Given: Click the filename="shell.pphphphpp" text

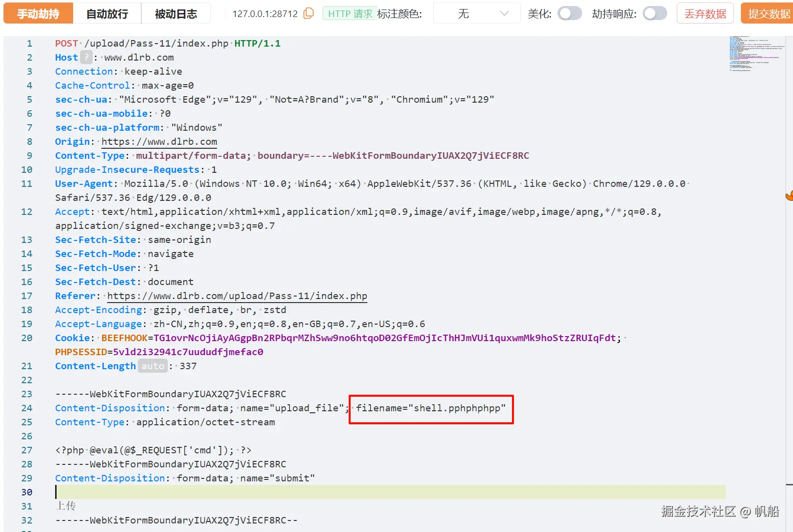Looking at the screenshot, I should (431, 408).
